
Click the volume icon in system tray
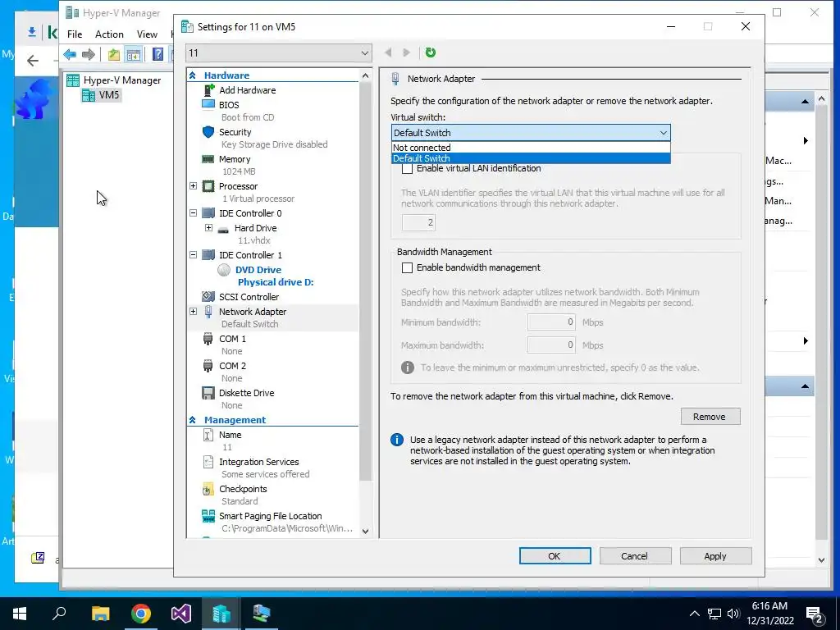[x=733, y=614]
